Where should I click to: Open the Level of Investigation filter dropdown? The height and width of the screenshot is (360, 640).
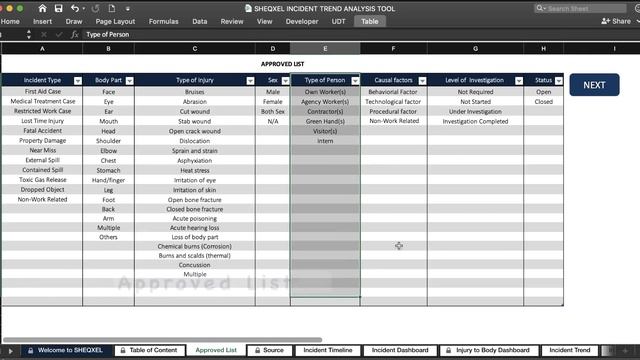519,81
